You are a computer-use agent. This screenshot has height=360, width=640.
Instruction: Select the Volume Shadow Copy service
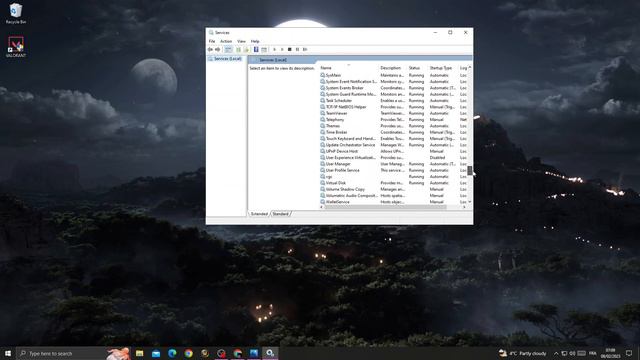(x=393, y=189)
